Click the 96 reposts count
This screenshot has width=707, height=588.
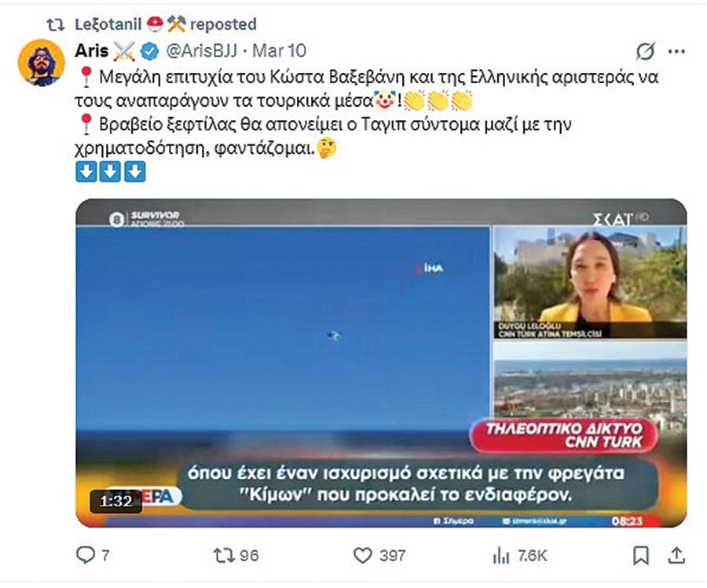click(249, 556)
